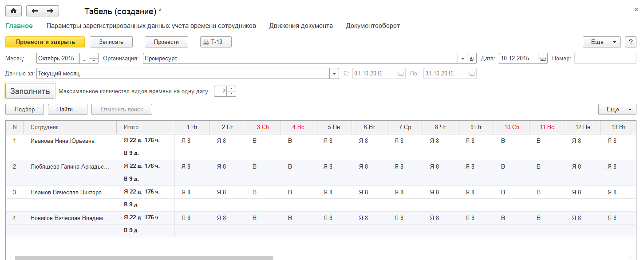Screen dimensions: 644x260
Task: Expand the Данные за dropdown
Action: click(334, 74)
